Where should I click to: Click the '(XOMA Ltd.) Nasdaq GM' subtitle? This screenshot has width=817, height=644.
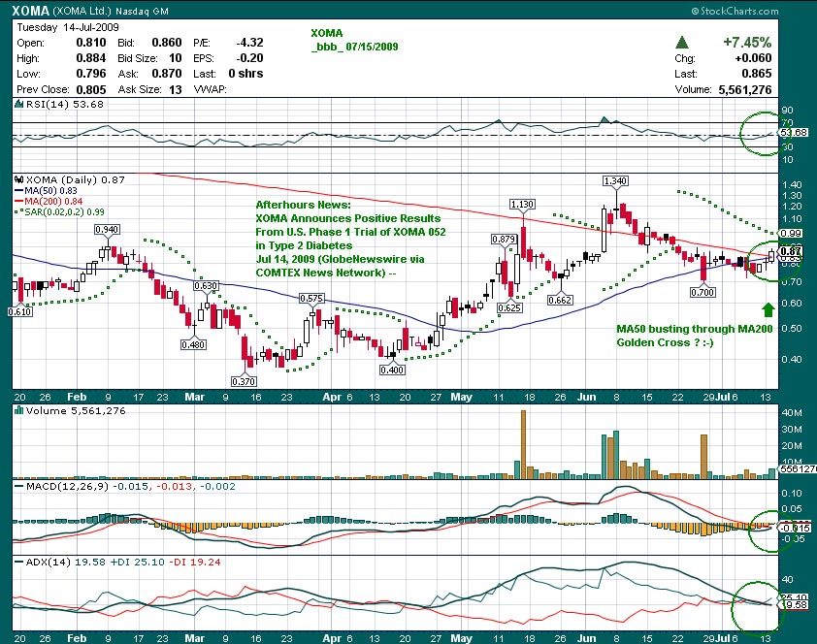point(111,11)
